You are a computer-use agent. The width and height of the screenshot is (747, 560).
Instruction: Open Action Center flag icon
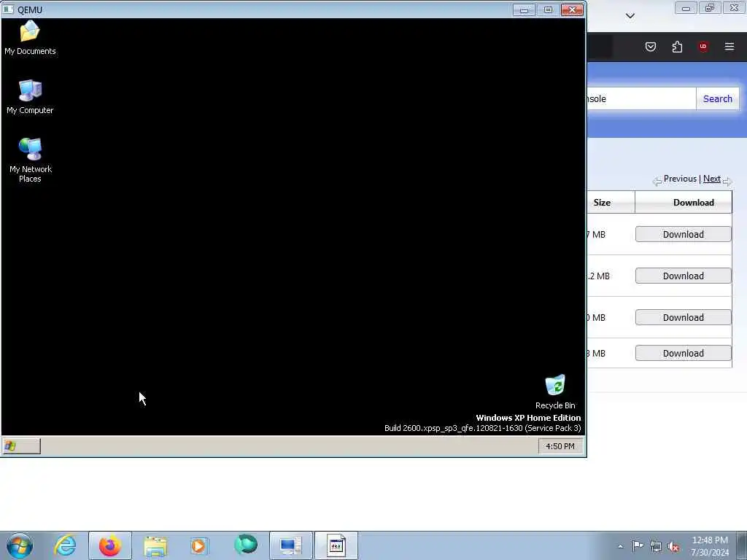[638, 545]
